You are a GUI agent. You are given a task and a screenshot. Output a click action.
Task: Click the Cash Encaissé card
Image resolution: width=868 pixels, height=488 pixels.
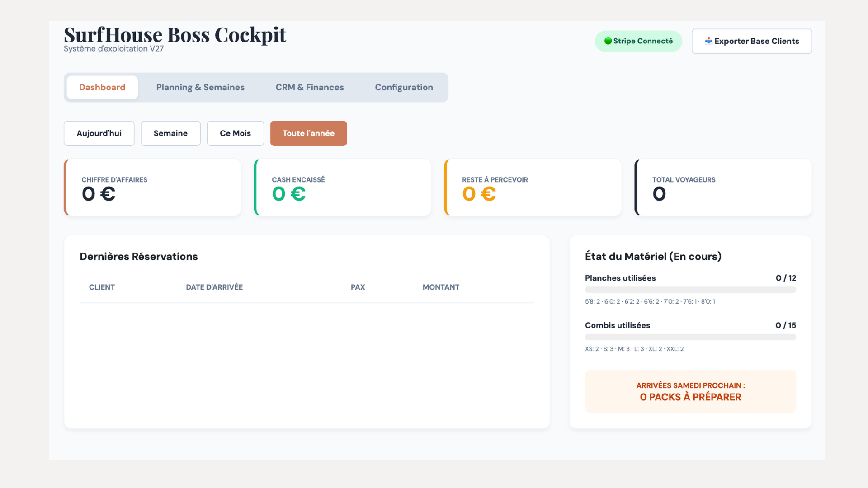[343, 187]
